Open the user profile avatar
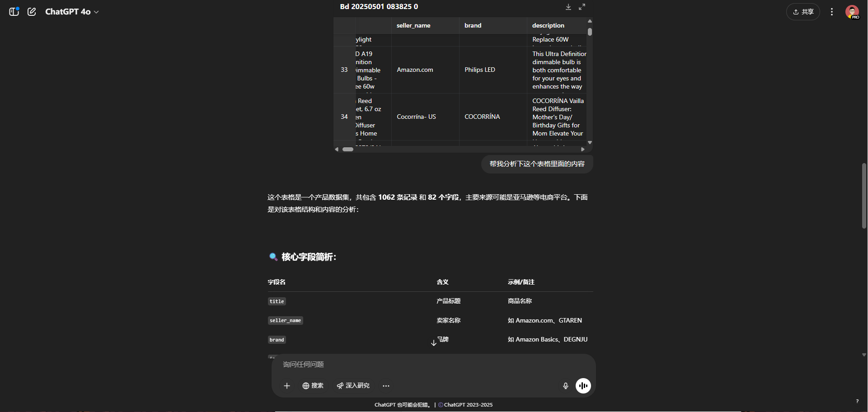 coord(852,12)
